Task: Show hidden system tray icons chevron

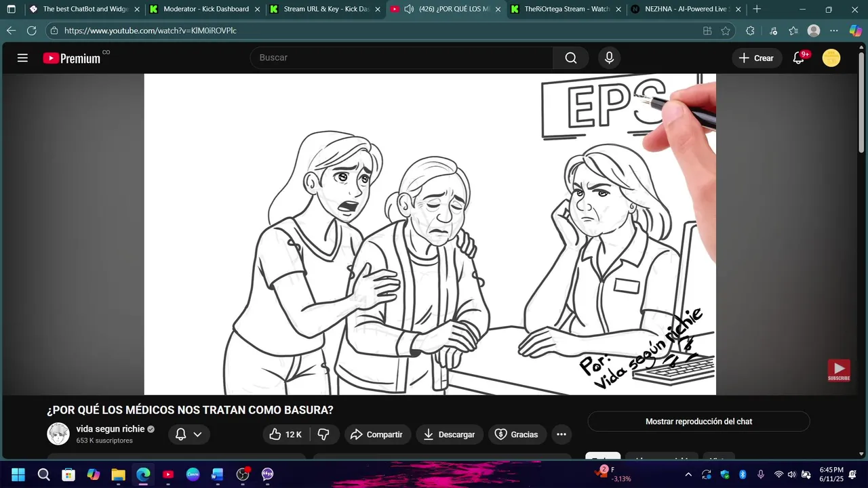Action: coord(688,474)
